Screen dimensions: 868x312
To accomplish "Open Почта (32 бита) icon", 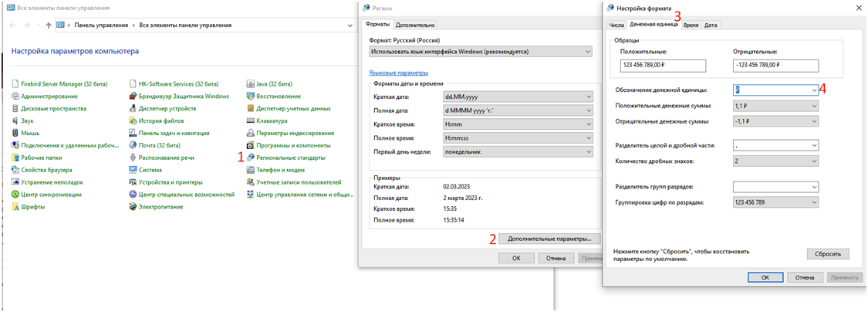I will click(133, 145).
